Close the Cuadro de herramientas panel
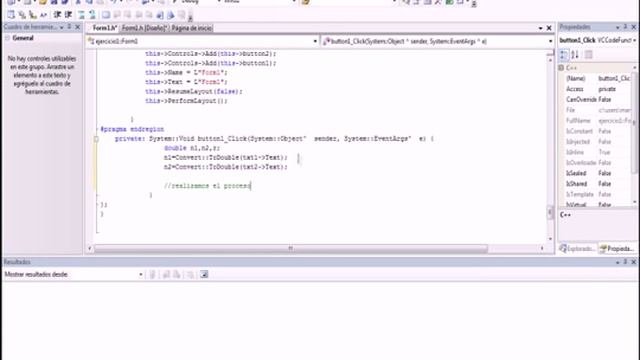Screen dimensions: 640x360 click(x=78, y=27)
